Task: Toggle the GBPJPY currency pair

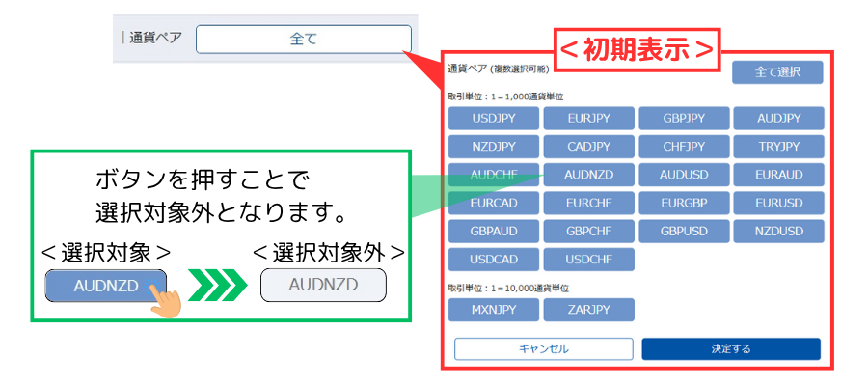Action: 684,118
